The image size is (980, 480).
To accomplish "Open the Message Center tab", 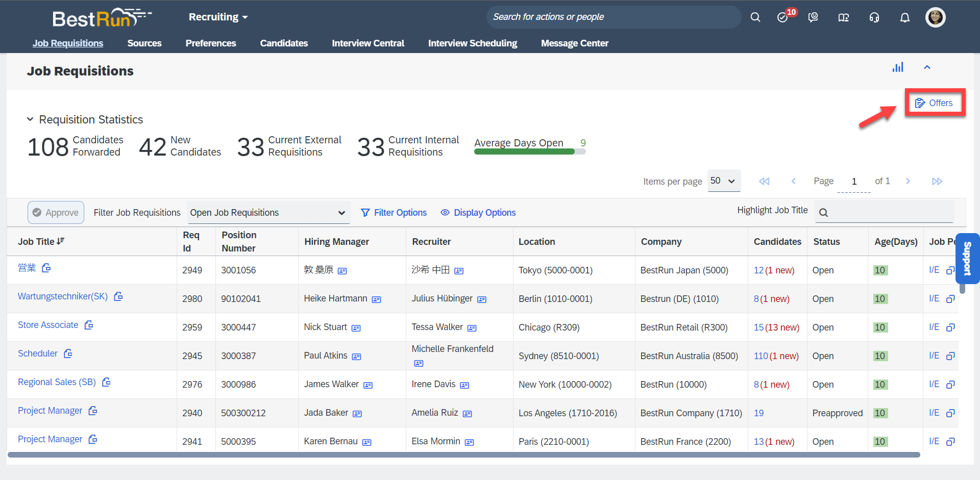I will click(x=575, y=43).
